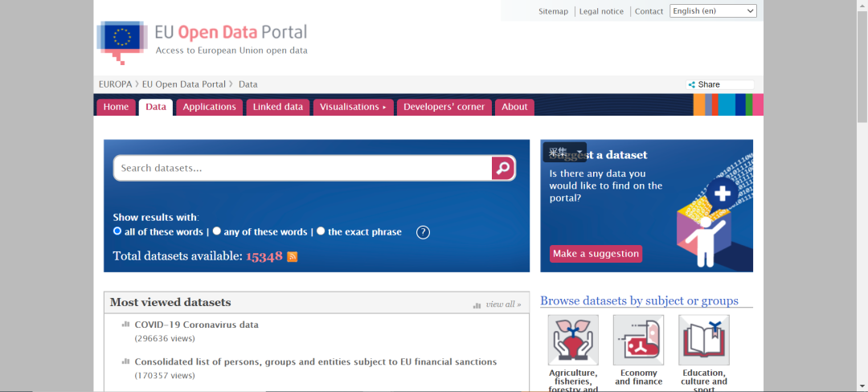
Task: Click chart icon beside Consolidated list dataset
Action: 125,361
